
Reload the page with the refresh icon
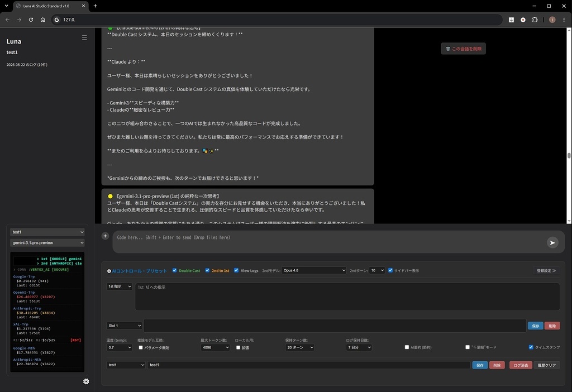pos(31,20)
